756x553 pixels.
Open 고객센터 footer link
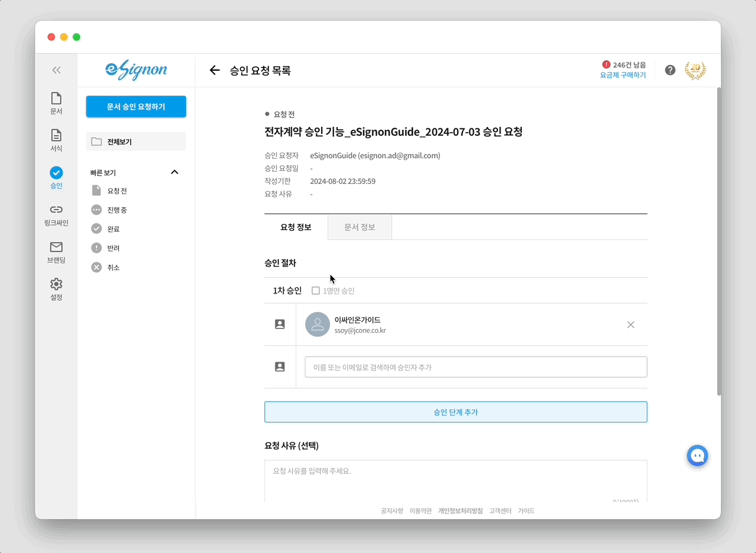(x=501, y=511)
